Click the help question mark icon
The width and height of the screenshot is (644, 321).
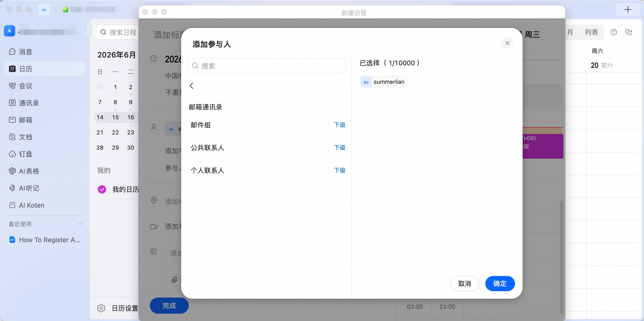(x=613, y=32)
